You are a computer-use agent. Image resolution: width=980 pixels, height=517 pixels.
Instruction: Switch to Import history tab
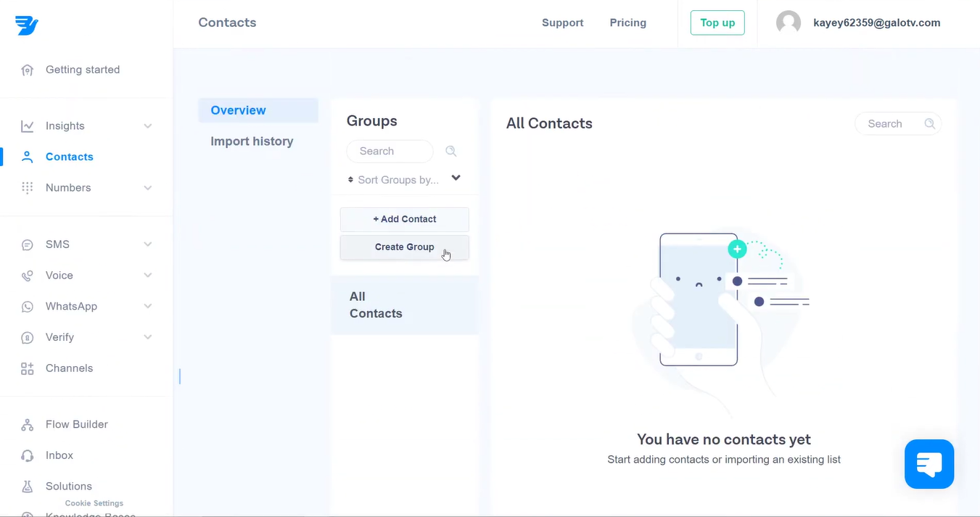[252, 141]
